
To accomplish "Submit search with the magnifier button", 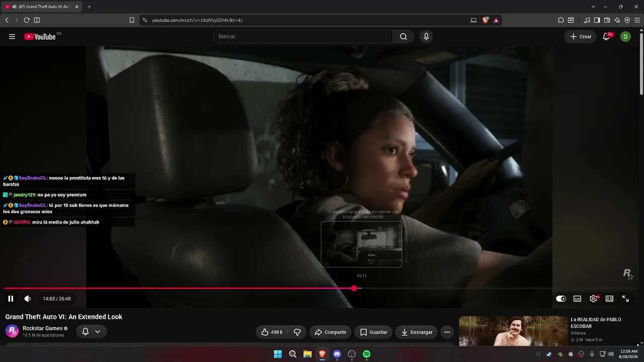I will [x=404, y=36].
